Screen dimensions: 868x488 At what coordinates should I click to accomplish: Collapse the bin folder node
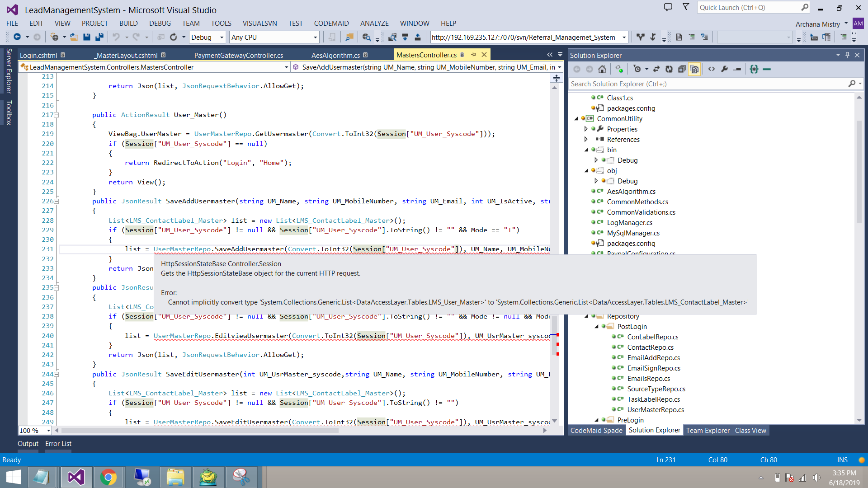pos(586,150)
